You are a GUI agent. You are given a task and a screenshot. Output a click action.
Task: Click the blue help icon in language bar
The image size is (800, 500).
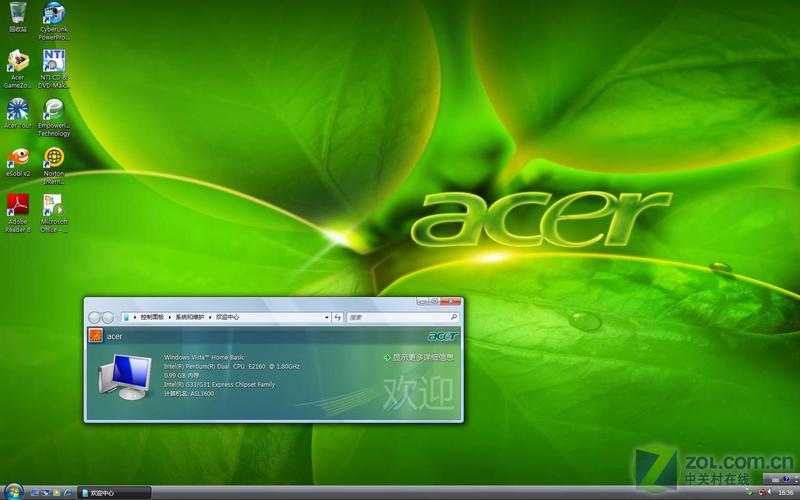pos(786,479)
